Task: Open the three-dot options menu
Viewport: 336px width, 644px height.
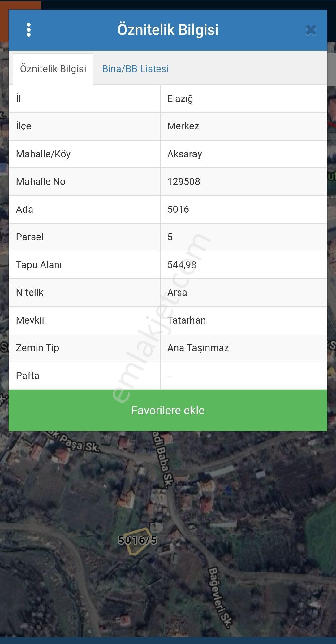Action: [29, 30]
